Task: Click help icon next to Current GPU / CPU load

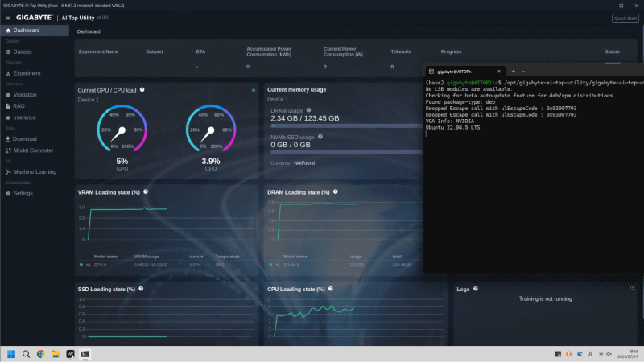Action: [142, 89]
